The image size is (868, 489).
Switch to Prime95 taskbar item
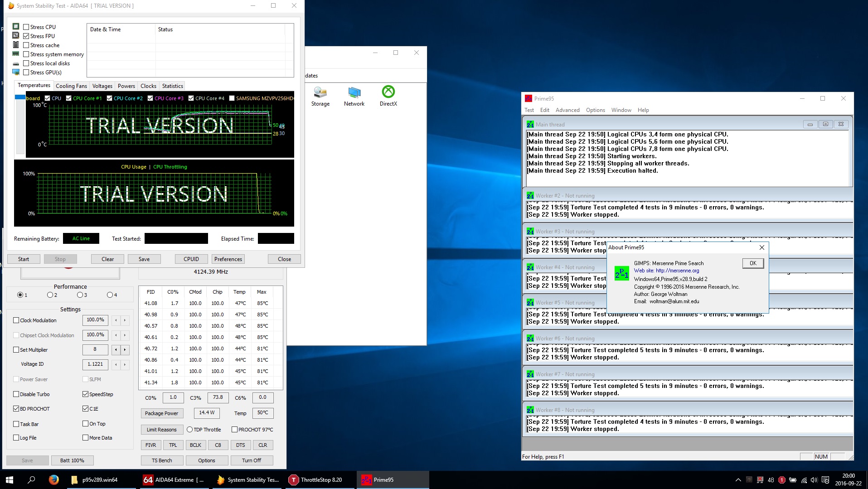point(393,480)
